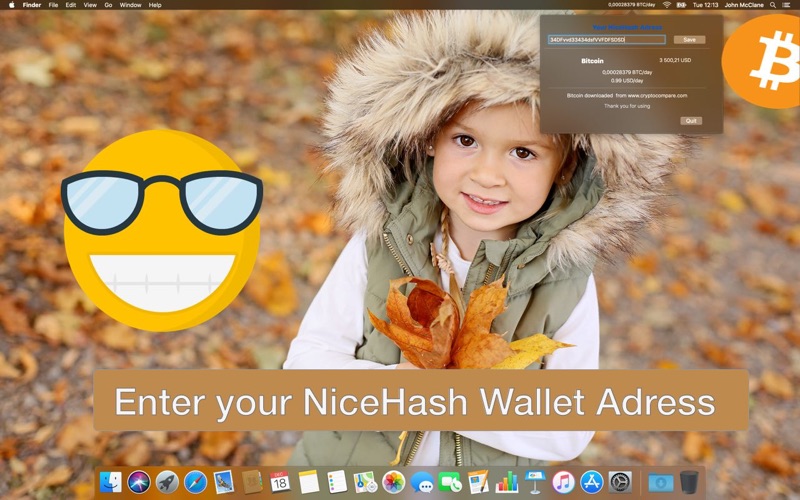The width and height of the screenshot is (800, 500).
Task: Save the NiceHash wallet address
Action: pyautogui.click(x=689, y=40)
